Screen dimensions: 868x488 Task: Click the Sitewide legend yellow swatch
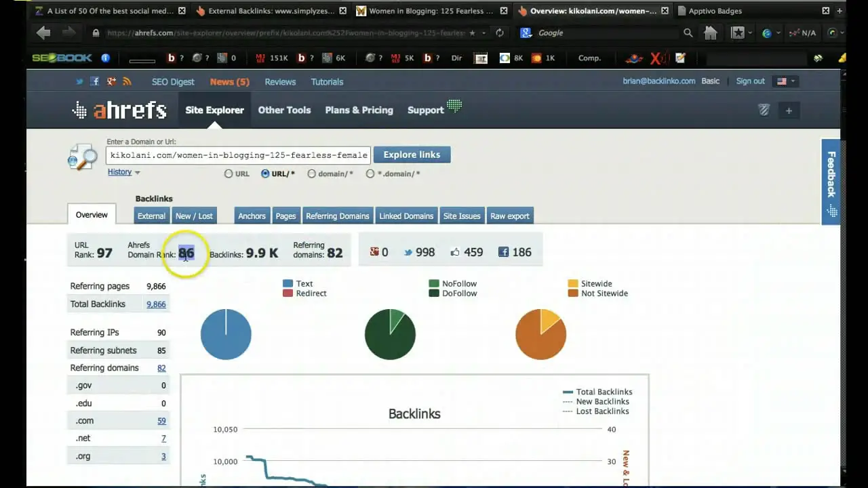(573, 284)
